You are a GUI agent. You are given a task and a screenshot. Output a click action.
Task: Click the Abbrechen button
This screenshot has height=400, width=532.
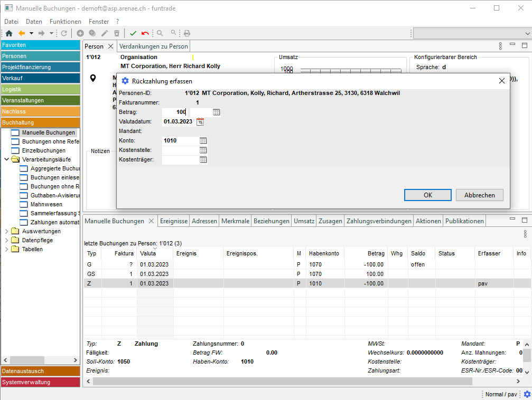(479, 195)
